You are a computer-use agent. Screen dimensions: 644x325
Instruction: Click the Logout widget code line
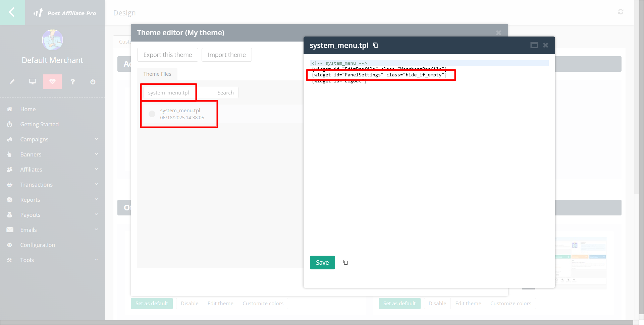pos(339,81)
